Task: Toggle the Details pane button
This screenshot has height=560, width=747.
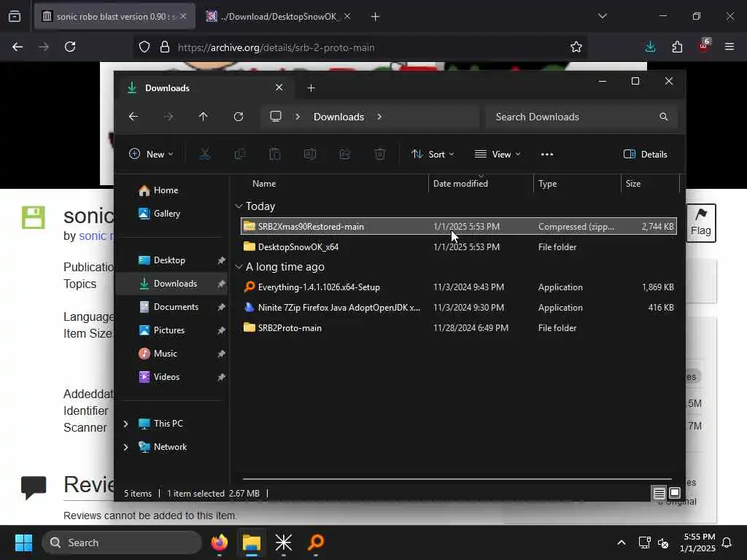Action: pos(646,155)
